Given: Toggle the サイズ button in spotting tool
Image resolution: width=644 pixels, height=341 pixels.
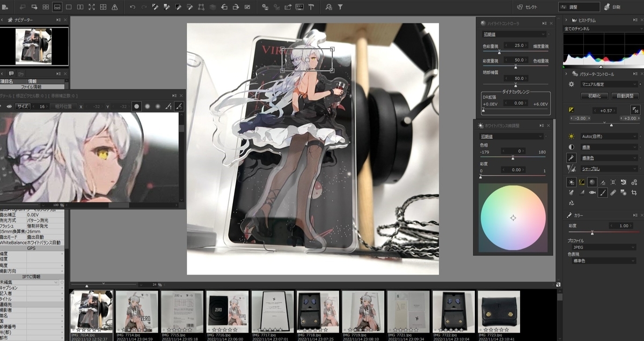Looking at the screenshot, I should click(x=23, y=106).
